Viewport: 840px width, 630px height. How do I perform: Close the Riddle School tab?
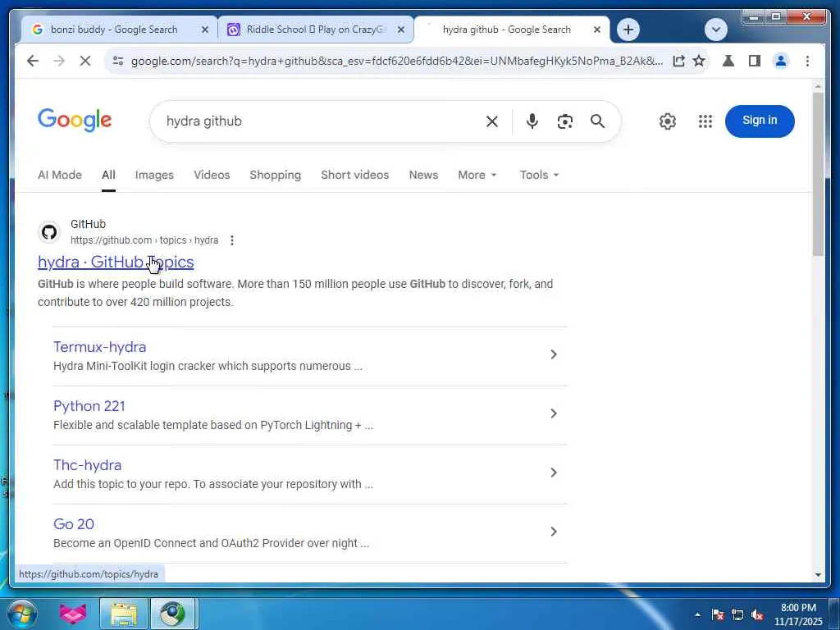tap(400, 30)
